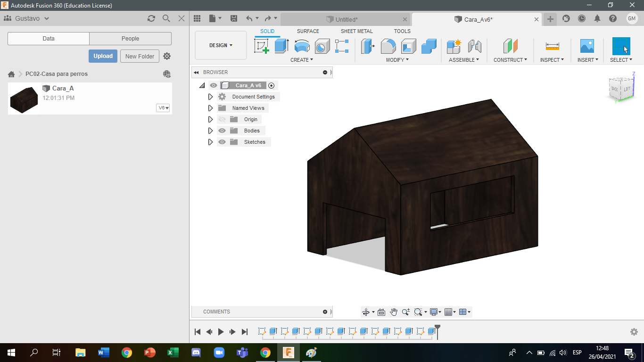Select the Create Sketch tool
Screen dimensions: 644x362
coord(261,46)
